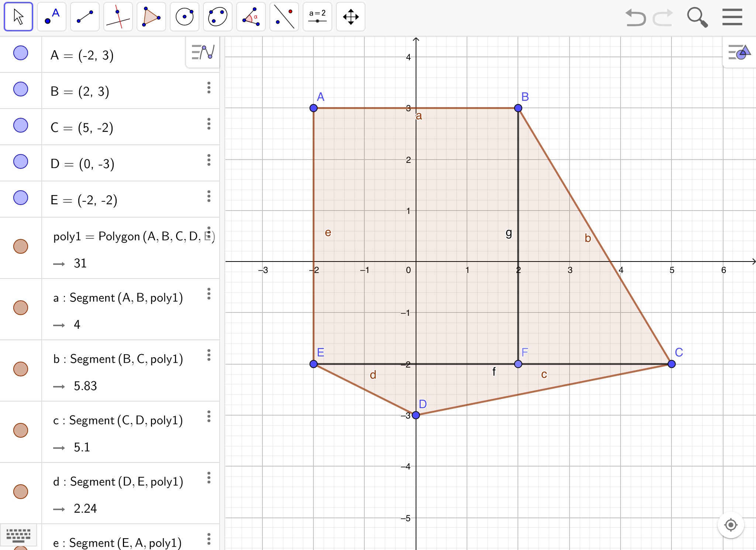This screenshot has height=550, width=756.
Task: Select the Point tool
Action: click(x=52, y=17)
